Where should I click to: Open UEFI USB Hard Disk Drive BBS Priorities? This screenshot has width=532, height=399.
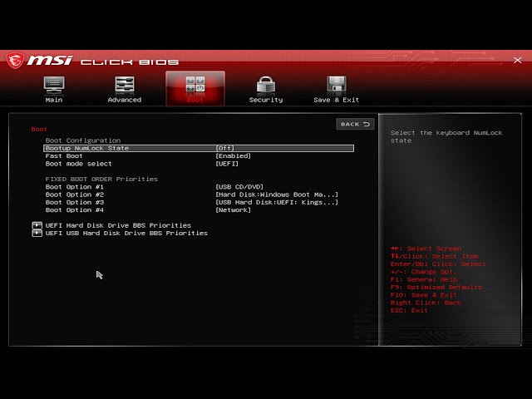pos(126,233)
